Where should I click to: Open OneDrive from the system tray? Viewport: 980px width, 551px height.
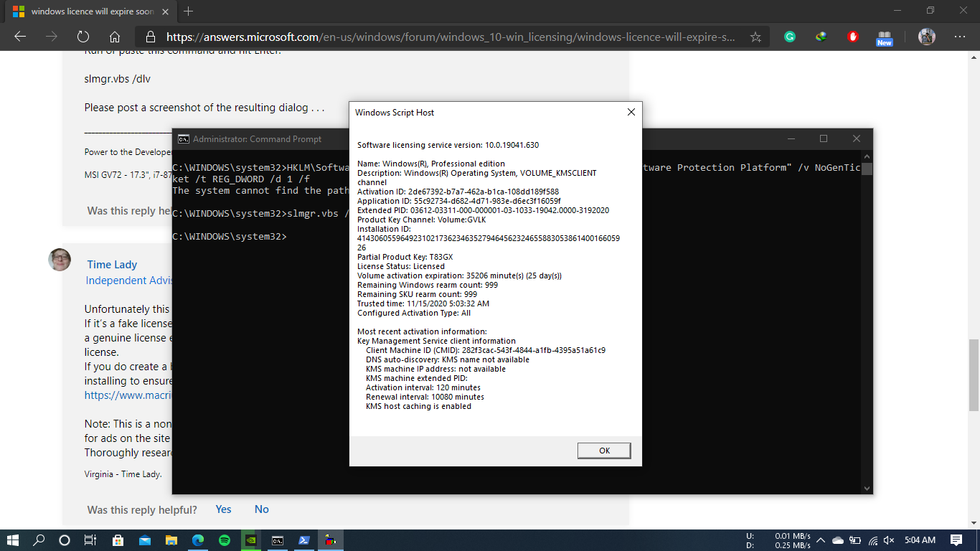838,540
